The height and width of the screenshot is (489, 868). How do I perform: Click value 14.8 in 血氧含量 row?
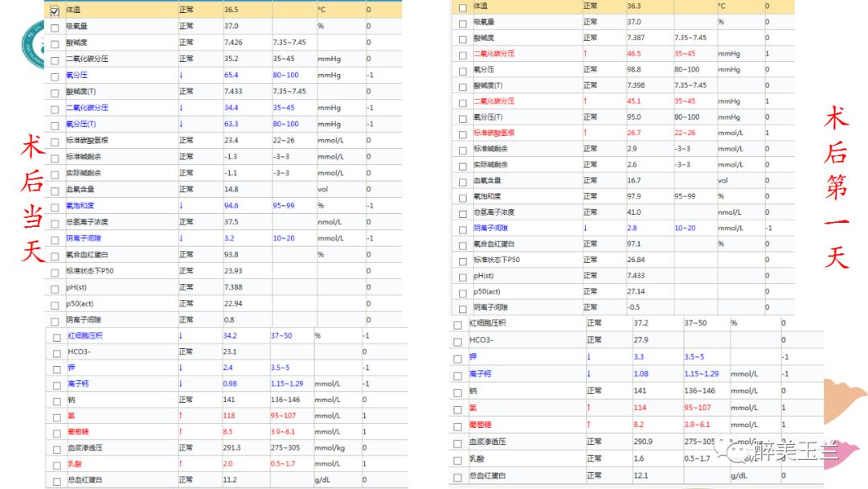coord(231,189)
